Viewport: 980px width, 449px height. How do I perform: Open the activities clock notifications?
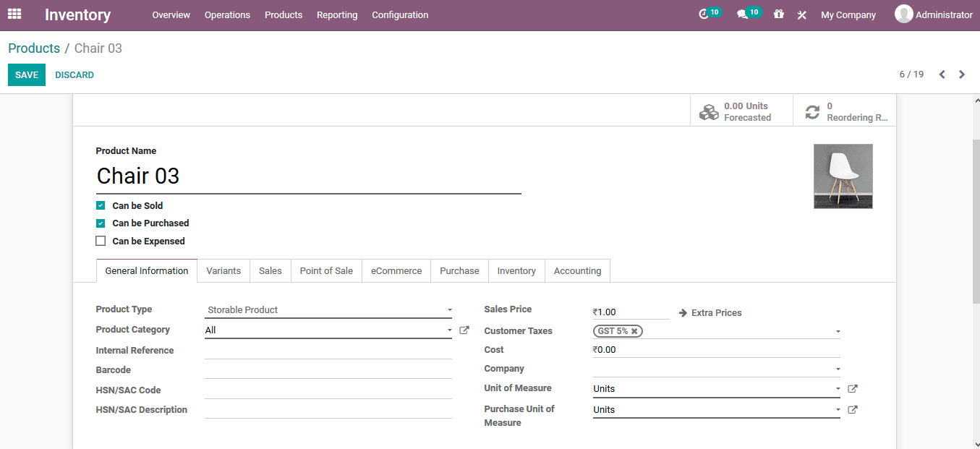tap(706, 12)
